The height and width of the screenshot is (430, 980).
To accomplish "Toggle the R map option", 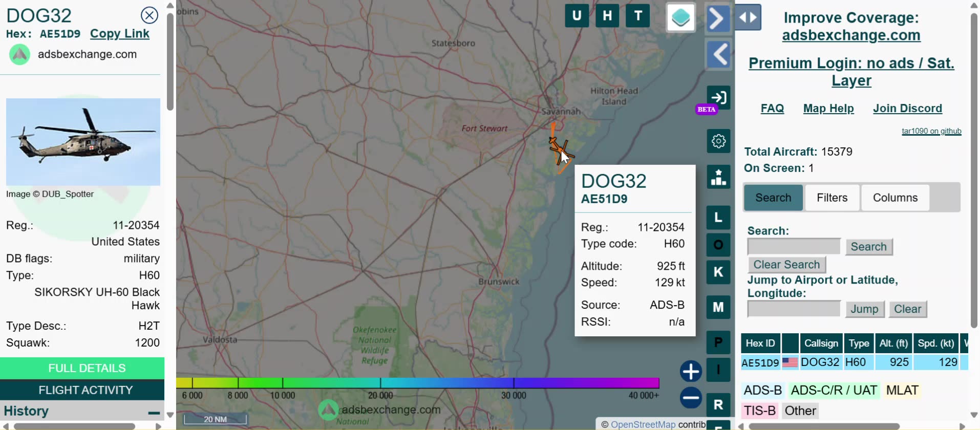I will pyautogui.click(x=718, y=405).
